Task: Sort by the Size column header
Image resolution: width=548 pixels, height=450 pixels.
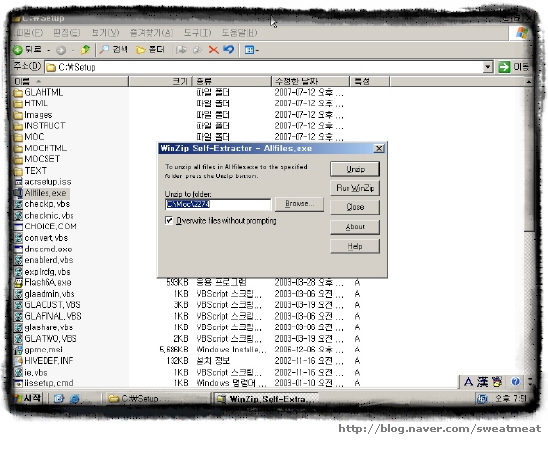Action: (160, 81)
